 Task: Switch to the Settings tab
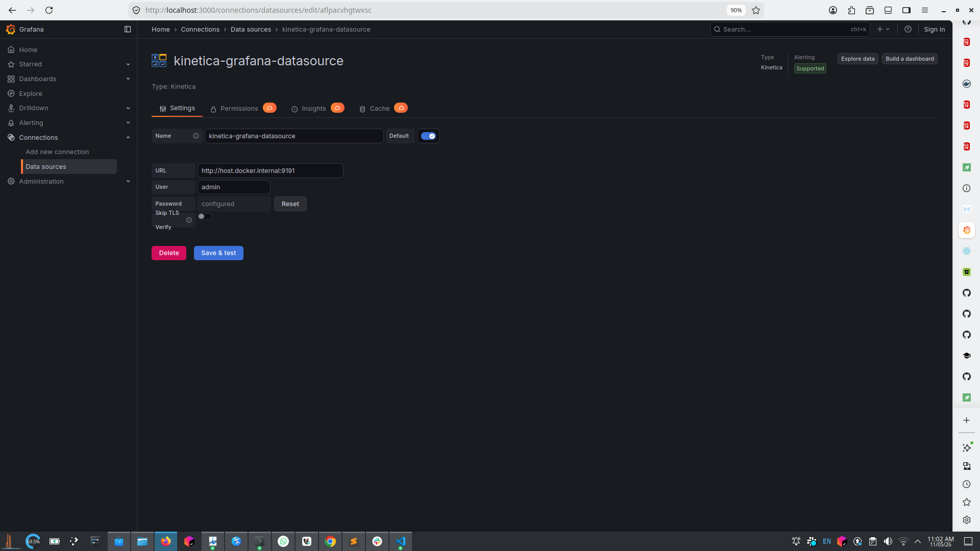(177, 108)
